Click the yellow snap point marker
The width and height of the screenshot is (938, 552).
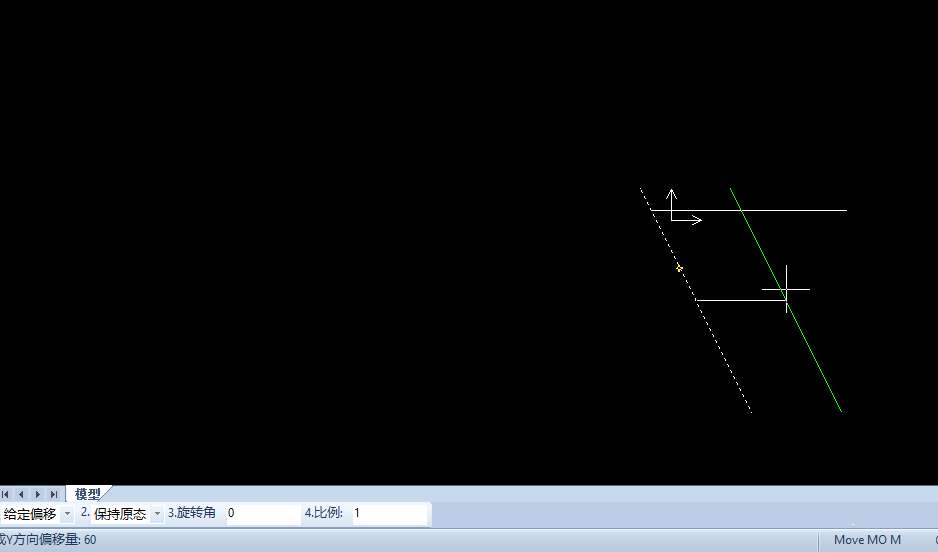click(x=679, y=268)
